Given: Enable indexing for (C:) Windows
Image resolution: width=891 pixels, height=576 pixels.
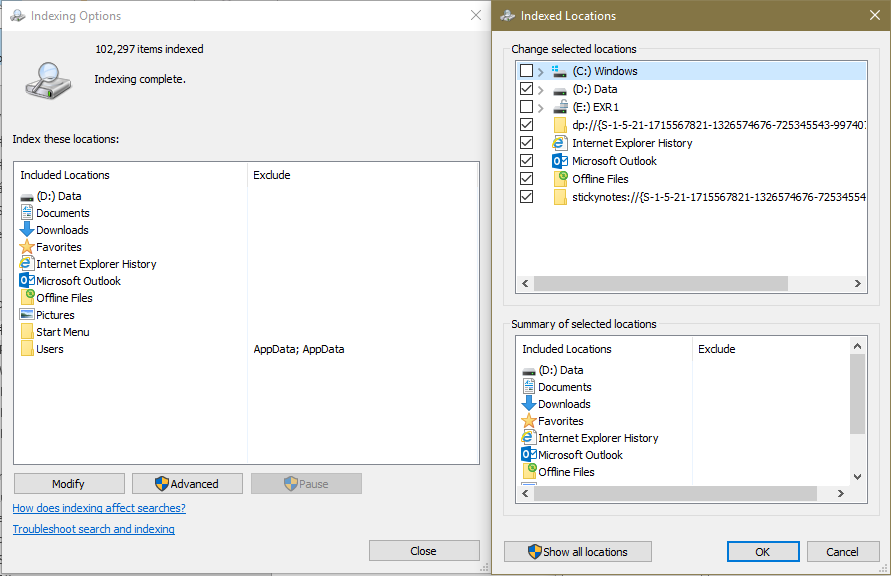Looking at the screenshot, I should 527,70.
